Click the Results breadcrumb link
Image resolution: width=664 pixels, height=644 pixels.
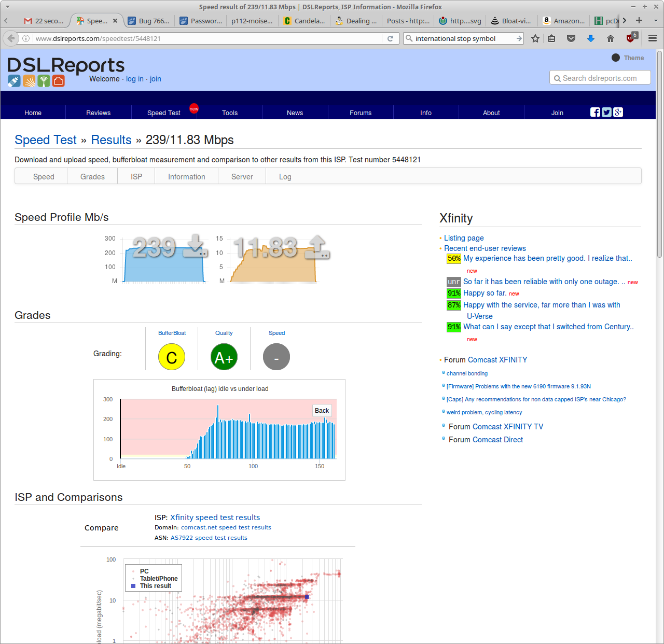click(x=111, y=140)
